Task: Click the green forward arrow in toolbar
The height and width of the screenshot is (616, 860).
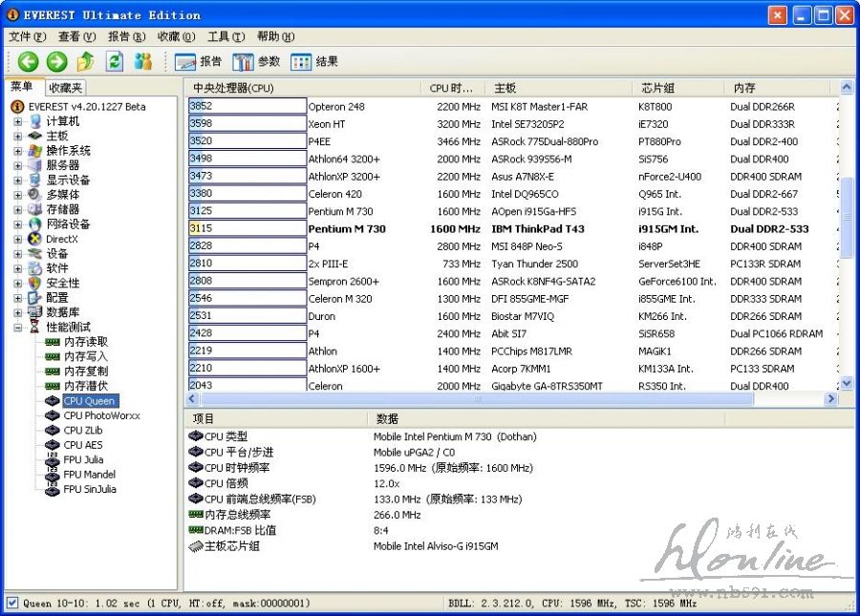Action: coord(56,62)
